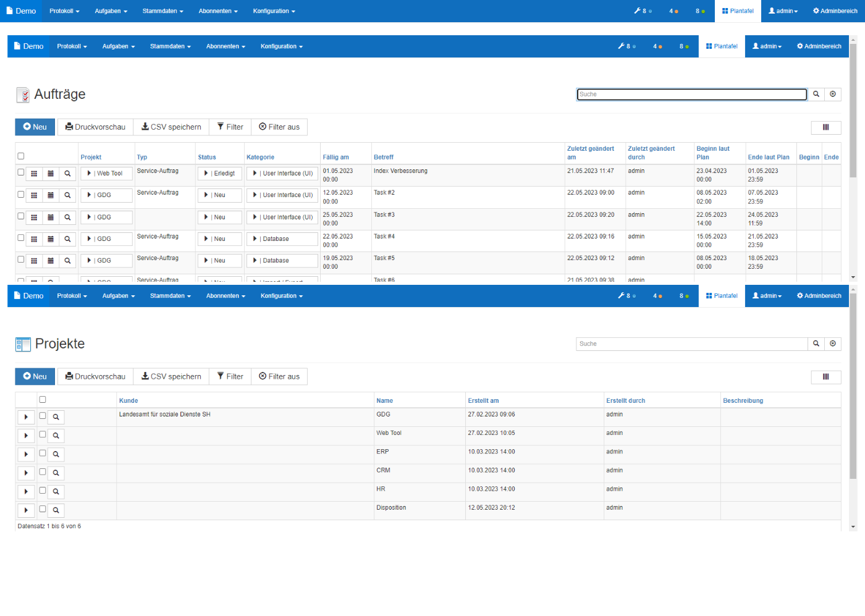Sort by the Fällig am column header
865x616 pixels.
click(x=335, y=158)
